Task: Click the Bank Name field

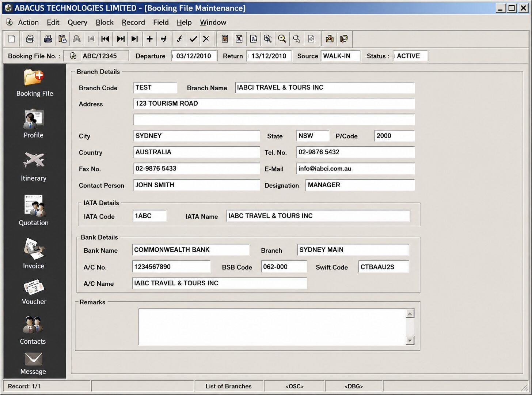Action: point(190,250)
